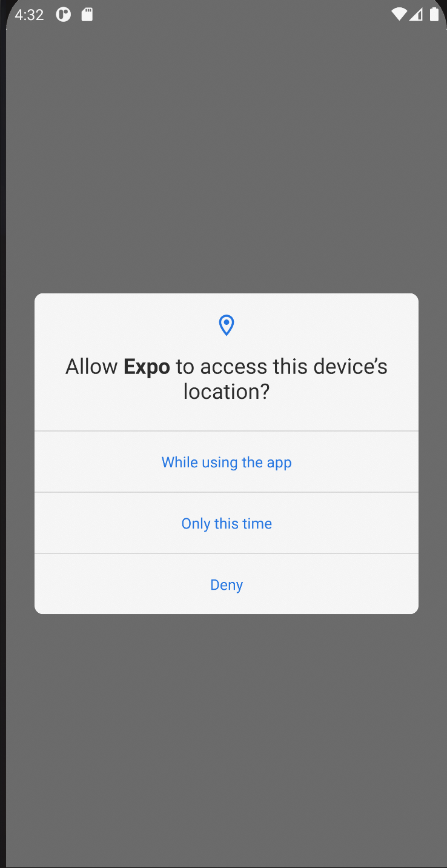Click the bold "Expo" app name

click(x=147, y=367)
